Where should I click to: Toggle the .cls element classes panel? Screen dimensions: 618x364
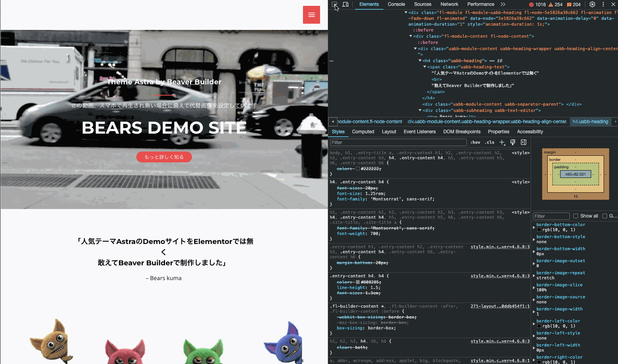pos(489,143)
